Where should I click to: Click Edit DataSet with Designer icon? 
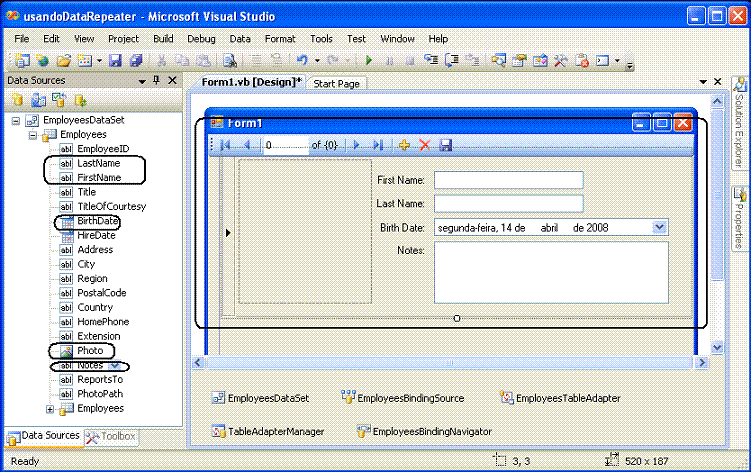pos(38,100)
